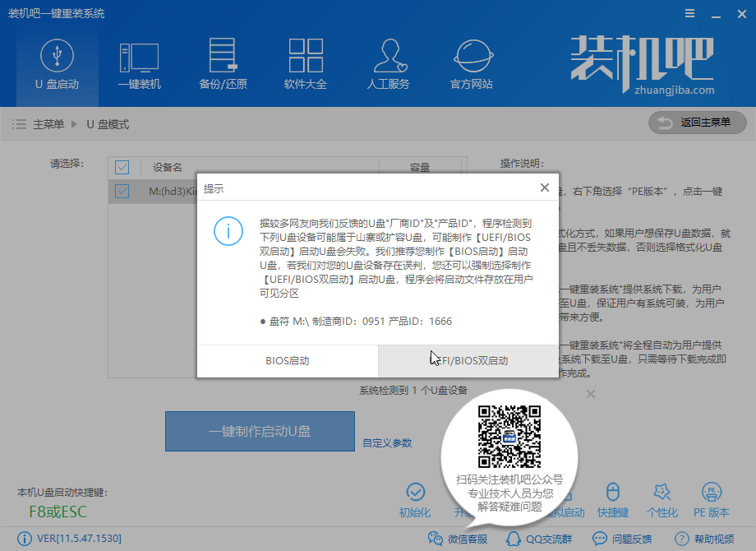Open 微信客服 in the status bar

point(459,539)
